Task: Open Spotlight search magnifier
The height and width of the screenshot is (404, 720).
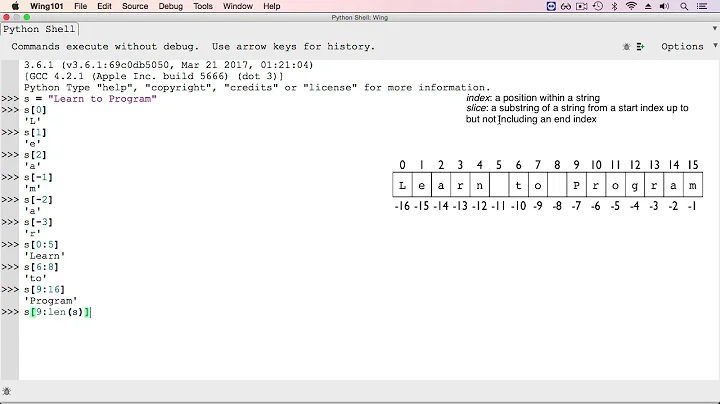Action: pyautogui.click(x=684, y=6)
